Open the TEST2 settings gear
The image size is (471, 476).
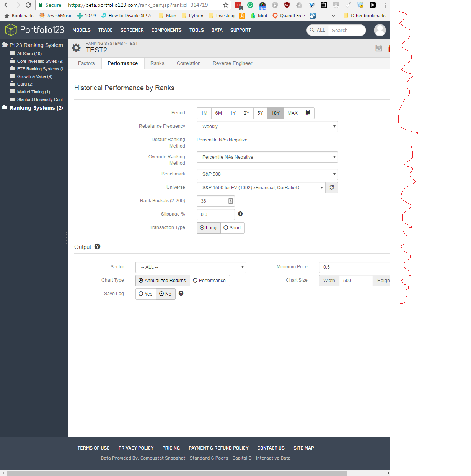pos(76,48)
